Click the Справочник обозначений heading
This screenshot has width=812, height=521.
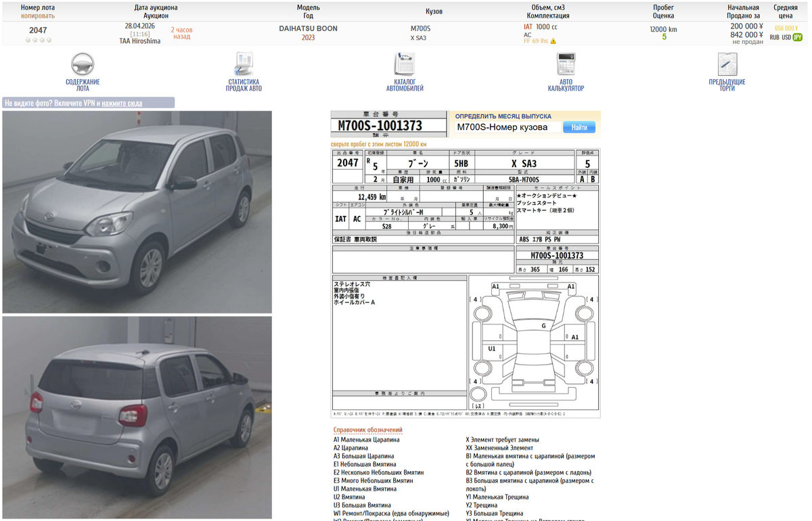[367, 430]
